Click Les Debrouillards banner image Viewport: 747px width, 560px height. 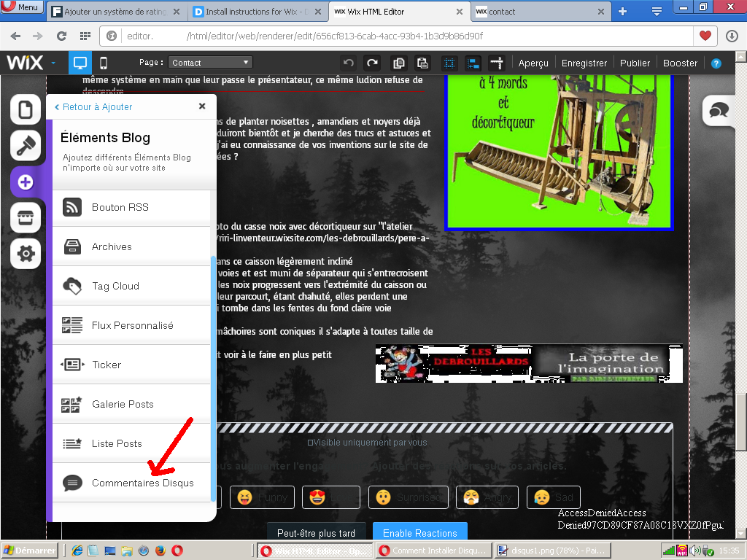pyautogui.click(x=529, y=364)
